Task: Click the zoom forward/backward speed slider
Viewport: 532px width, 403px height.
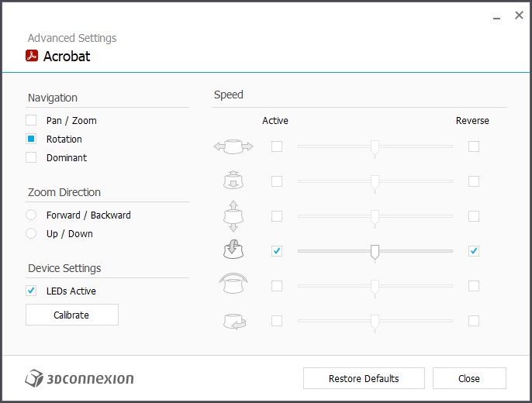Action: (375, 181)
